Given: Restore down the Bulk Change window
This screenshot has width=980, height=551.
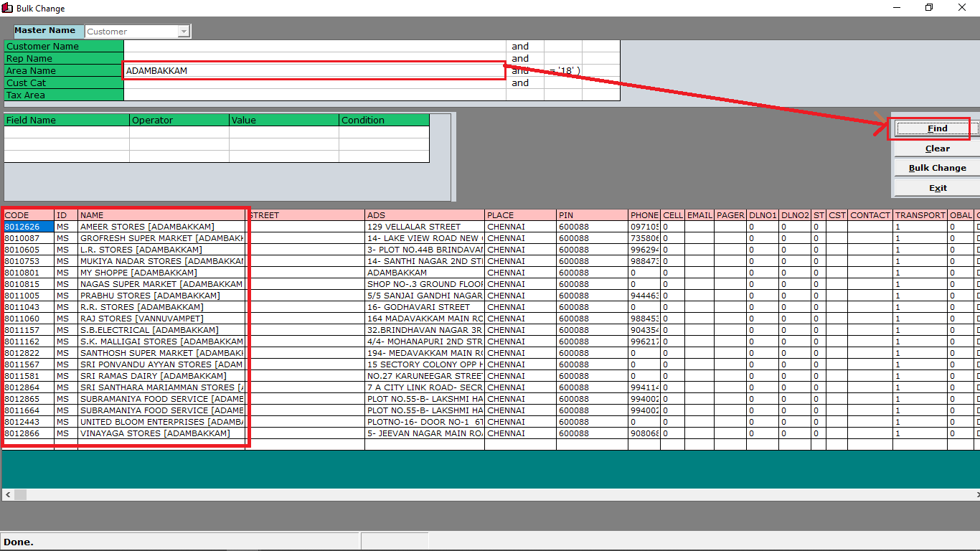Looking at the screenshot, I should pyautogui.click(x=929, y=8).
